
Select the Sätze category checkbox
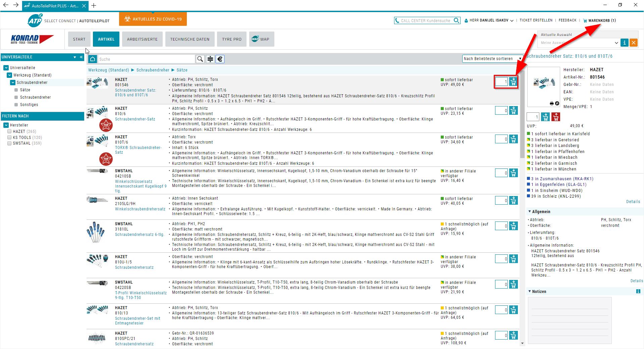(16, 90)
